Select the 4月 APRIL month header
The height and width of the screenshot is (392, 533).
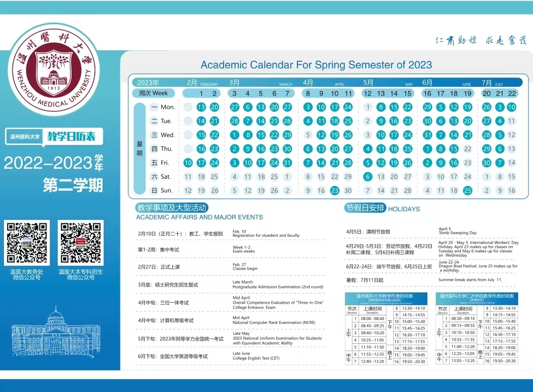click(x=324, y=82)
